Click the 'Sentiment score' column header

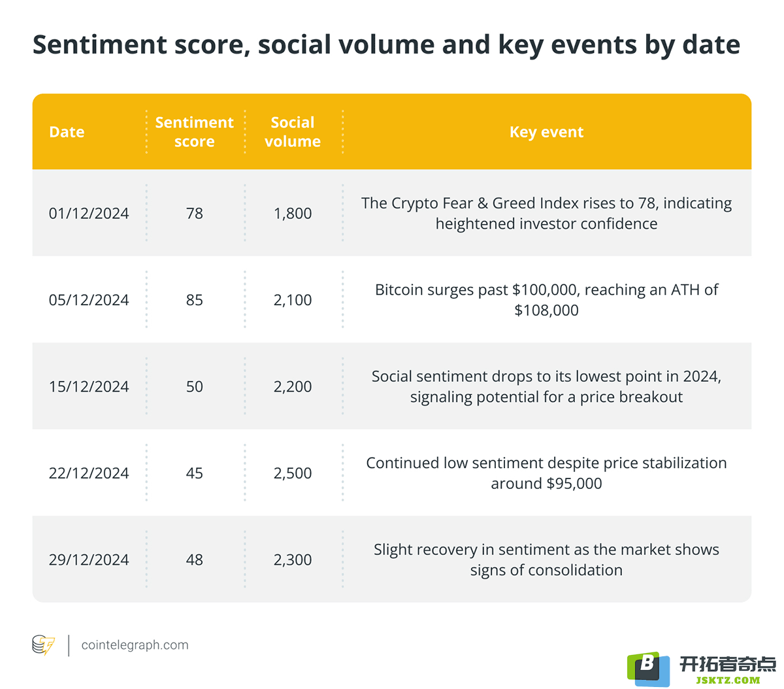195,132
